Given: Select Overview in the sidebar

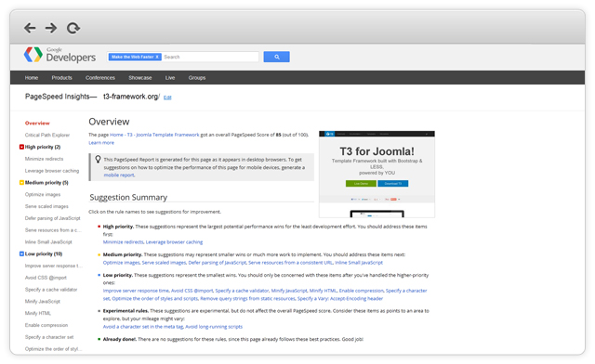Looking at the screenshot, I should [x=37, y=123].
